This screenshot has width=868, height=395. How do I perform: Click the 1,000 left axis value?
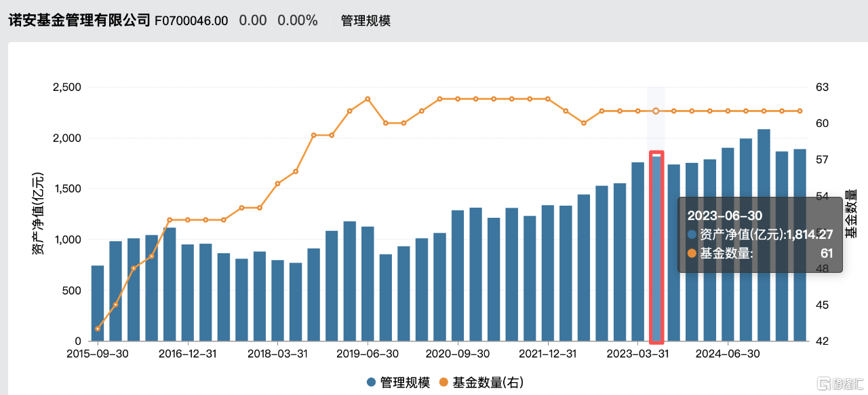66,240
